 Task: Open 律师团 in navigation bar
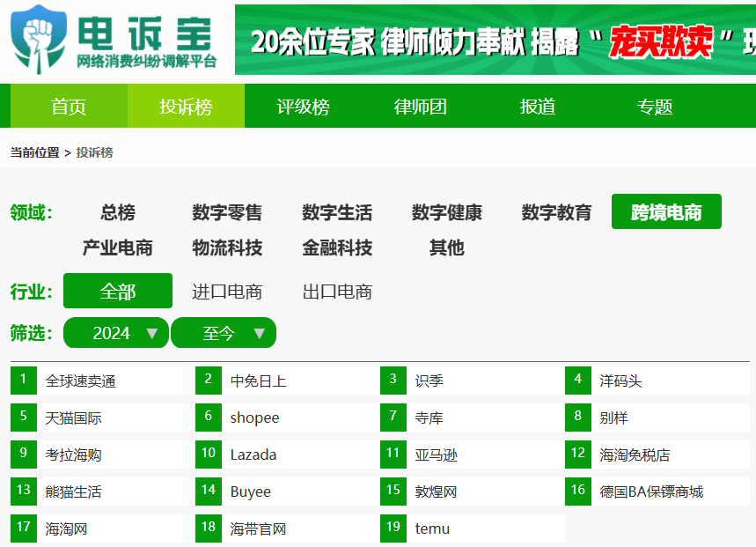click(x=421, y=106)
